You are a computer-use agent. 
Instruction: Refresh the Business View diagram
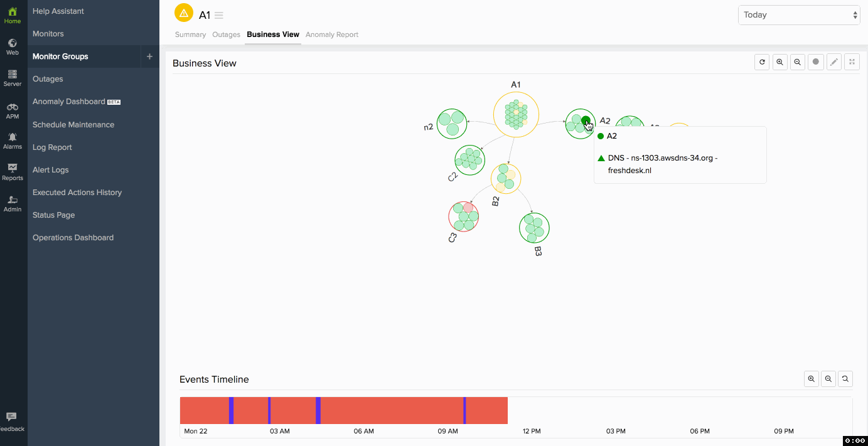pyautogui.click(x=762, y=62)
